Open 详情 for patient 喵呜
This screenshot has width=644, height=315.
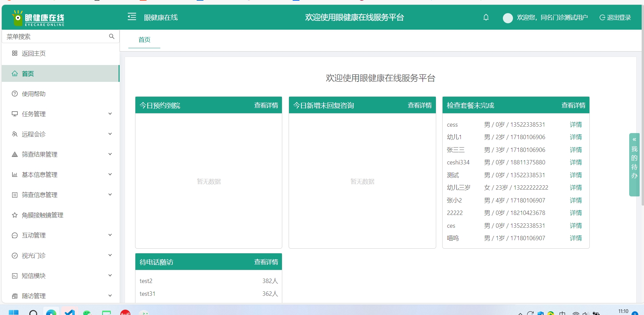pyautogui.click(x=576, y=238)
